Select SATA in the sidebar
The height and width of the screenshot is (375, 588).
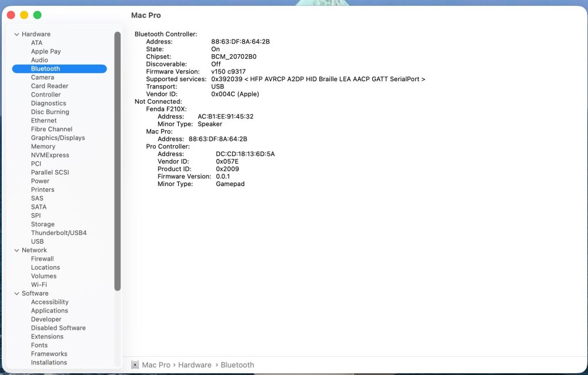pyautogui.click(x=39, y=207)
